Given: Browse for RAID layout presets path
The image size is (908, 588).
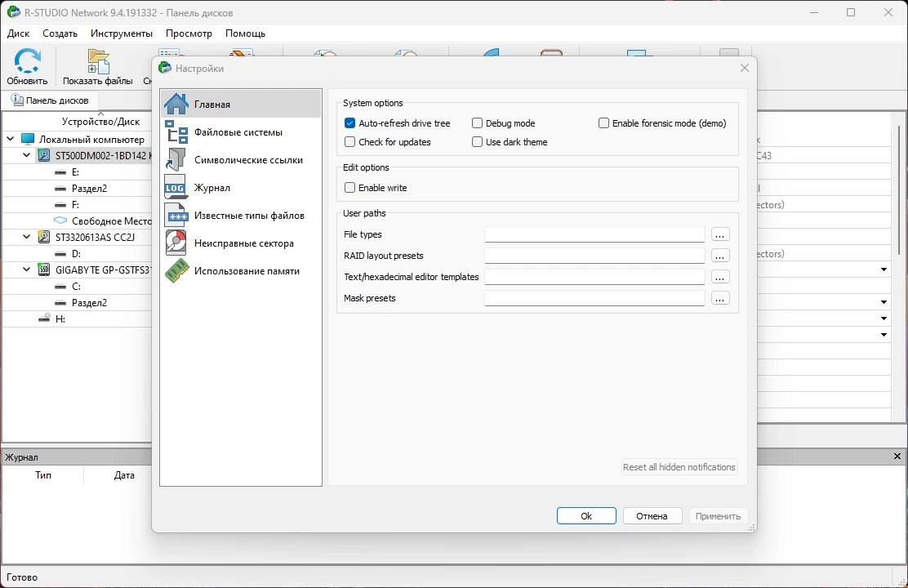Looking at the screenshot, I should click(x=720, y=256).
